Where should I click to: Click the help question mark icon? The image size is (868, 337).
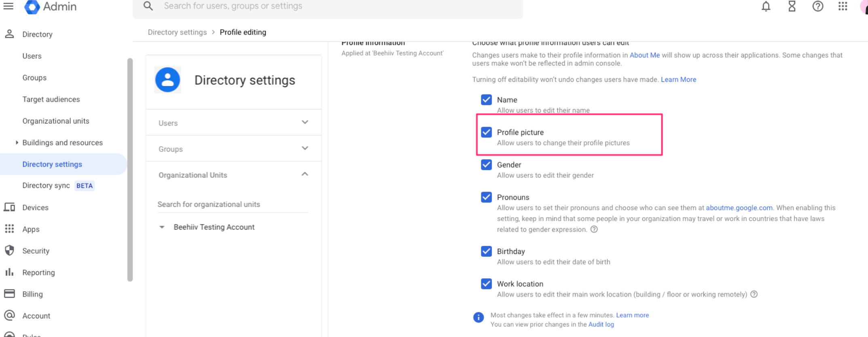817,6
